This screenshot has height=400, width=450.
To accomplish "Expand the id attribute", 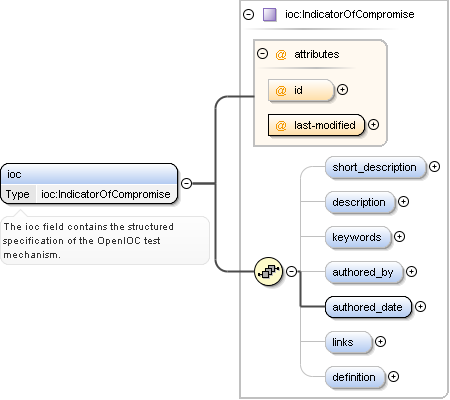I will point(342,89).
